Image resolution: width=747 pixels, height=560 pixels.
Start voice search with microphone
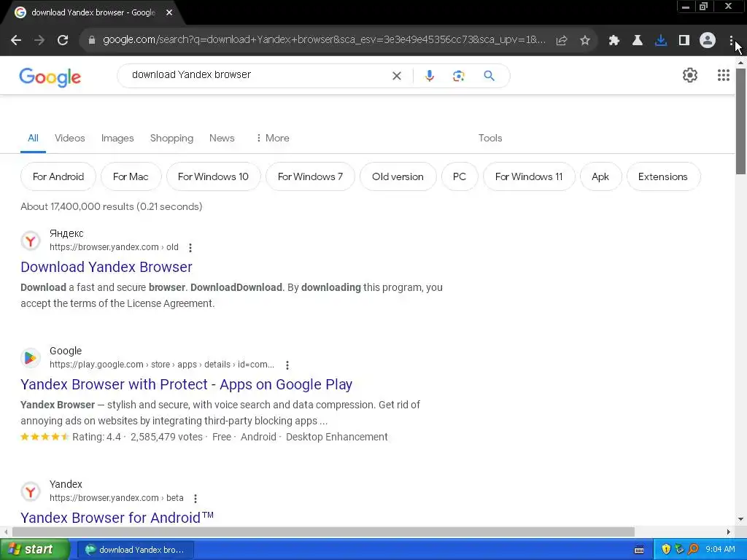click(x=429, y=76)
